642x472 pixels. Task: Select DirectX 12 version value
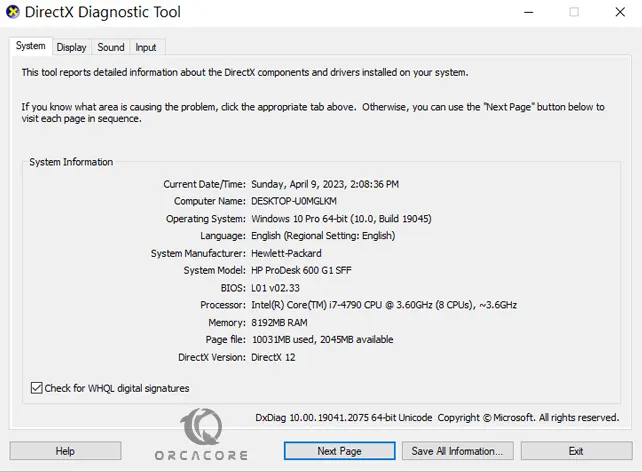pos(273,357)
